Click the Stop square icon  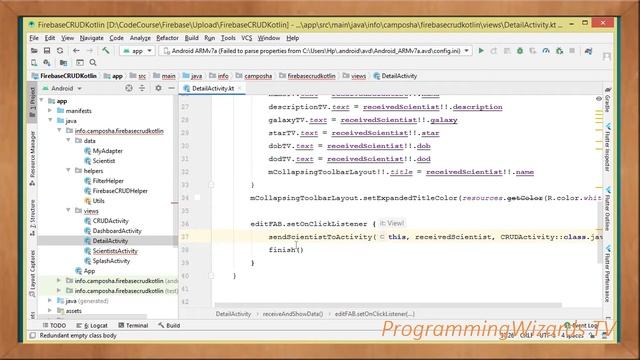click(x=572, y=51)
